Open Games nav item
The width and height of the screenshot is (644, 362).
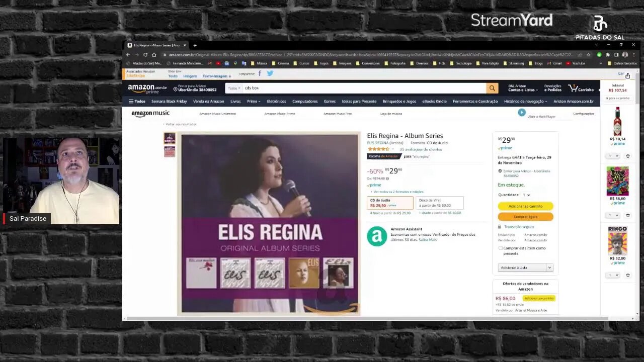pos(330,101)
